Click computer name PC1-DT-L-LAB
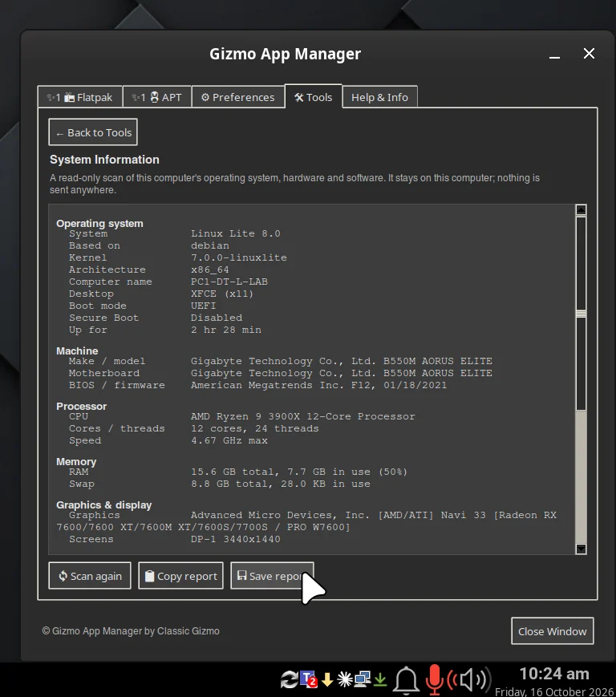The height and width of the screenshot is (697, 616). tap(229, 282)
